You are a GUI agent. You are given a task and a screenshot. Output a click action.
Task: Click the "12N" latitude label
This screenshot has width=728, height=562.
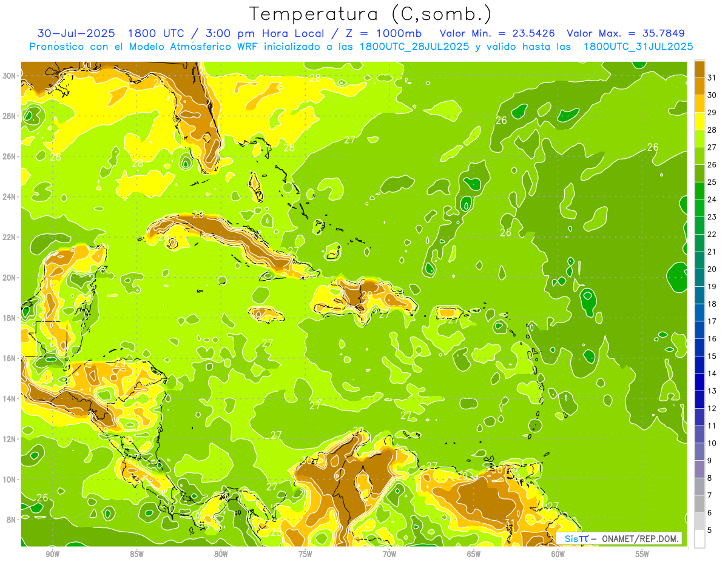(10, 439)
